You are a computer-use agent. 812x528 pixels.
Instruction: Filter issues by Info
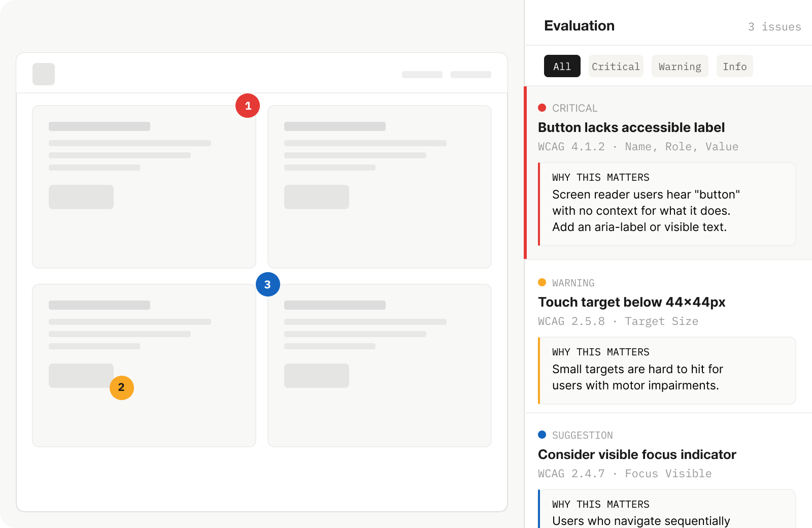tap(735, 66)
